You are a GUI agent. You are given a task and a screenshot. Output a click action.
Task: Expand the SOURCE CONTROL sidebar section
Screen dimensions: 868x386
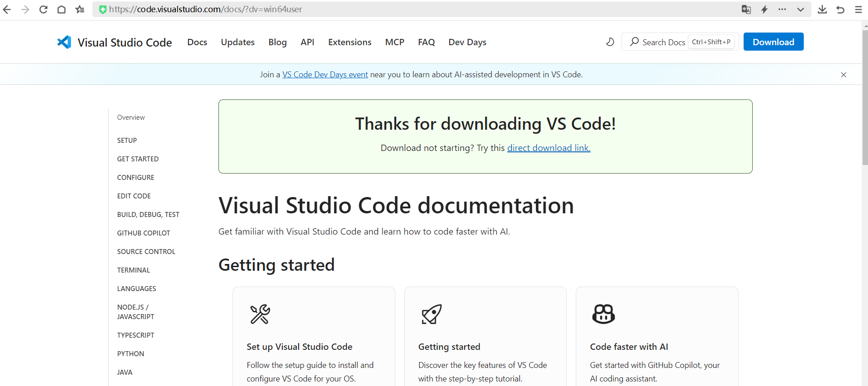point(146,252)
